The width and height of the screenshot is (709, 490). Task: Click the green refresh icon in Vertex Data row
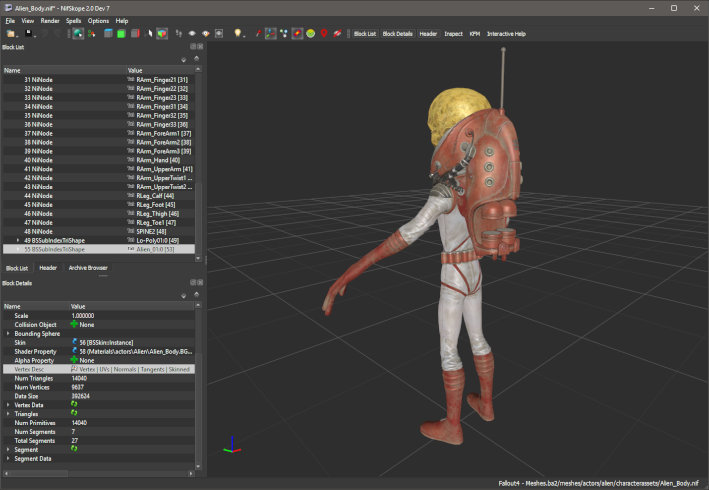74,404
